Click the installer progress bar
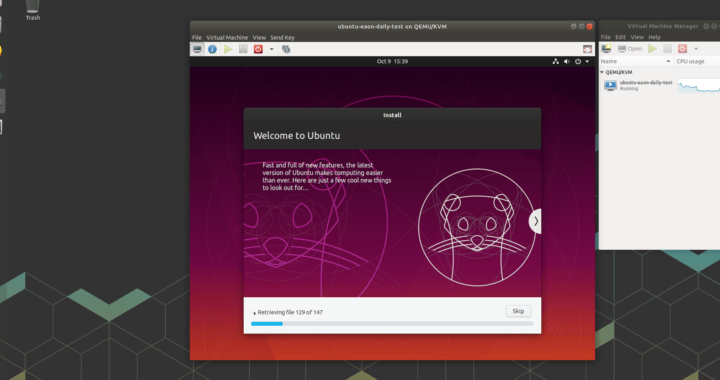The width and height of the screenshot is (720, 380). [x=392, y=324]
